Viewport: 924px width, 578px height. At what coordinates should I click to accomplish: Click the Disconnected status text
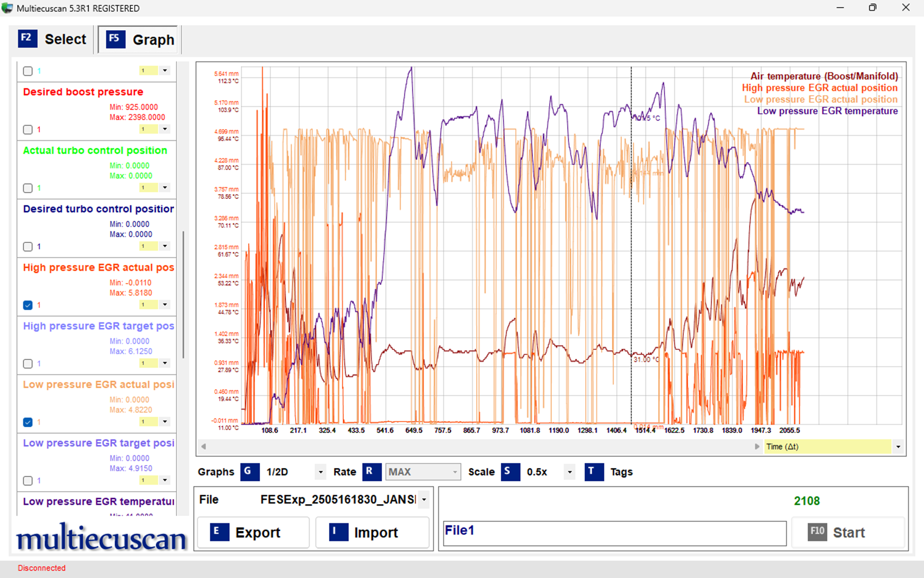click(42, 568)
